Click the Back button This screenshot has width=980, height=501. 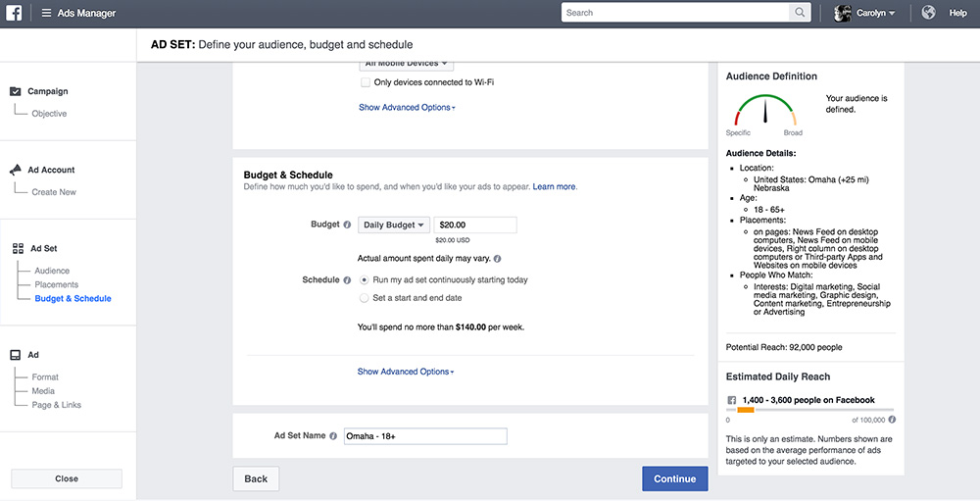click(x=256, y=479)
